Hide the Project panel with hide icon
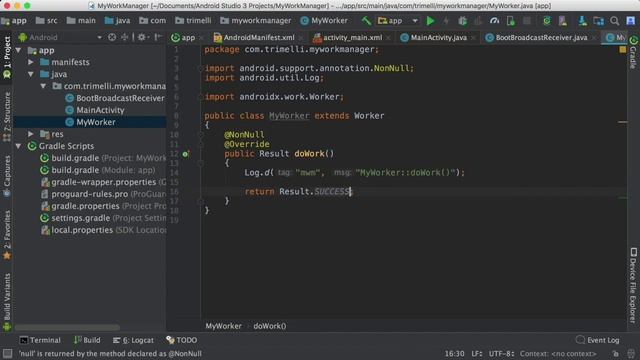The height and width of the screenshot is (360, 640). point(158,37)
